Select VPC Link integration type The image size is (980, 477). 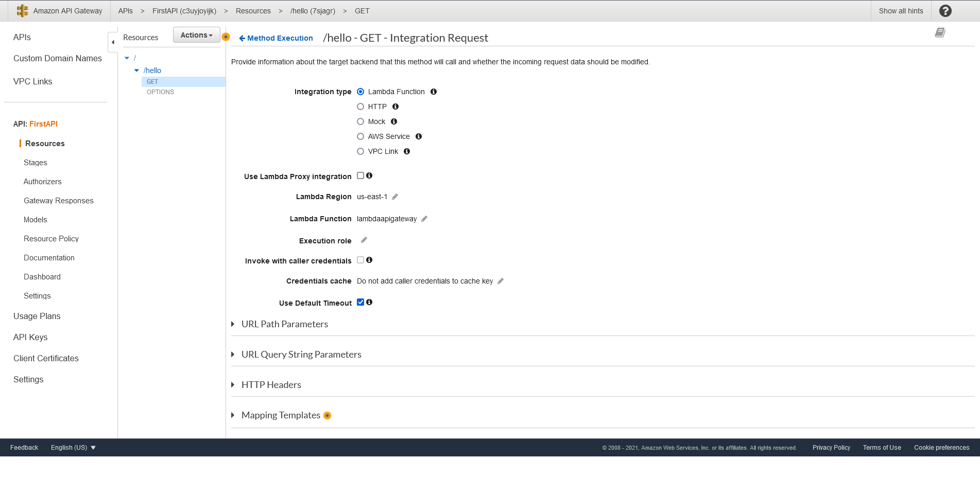point(360,151)
